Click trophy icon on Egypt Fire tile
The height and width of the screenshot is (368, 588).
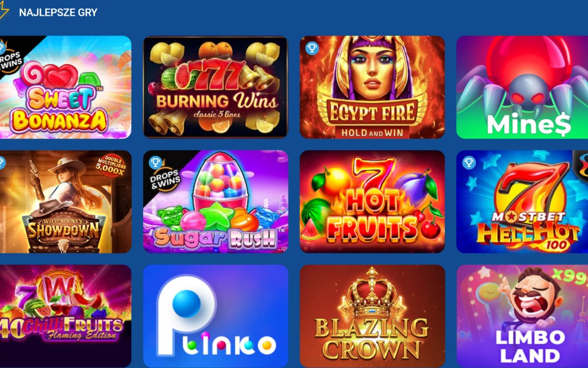point(312,48)
